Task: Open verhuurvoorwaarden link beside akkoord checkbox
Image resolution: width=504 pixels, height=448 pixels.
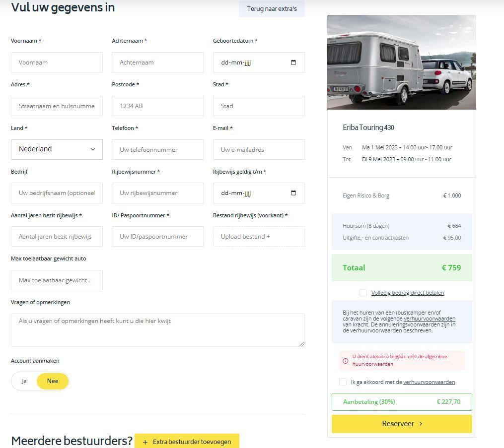Action: click(x=429, y=382)
